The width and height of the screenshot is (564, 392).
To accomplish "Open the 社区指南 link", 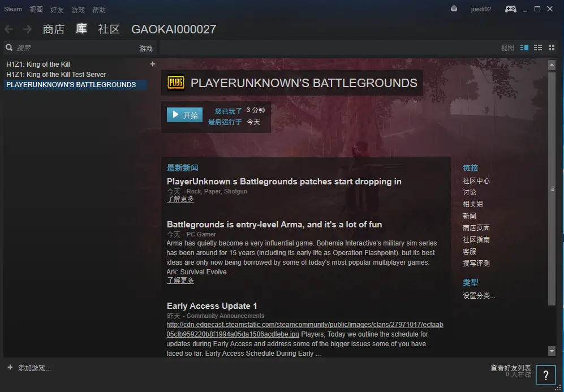I will point(476,239).
